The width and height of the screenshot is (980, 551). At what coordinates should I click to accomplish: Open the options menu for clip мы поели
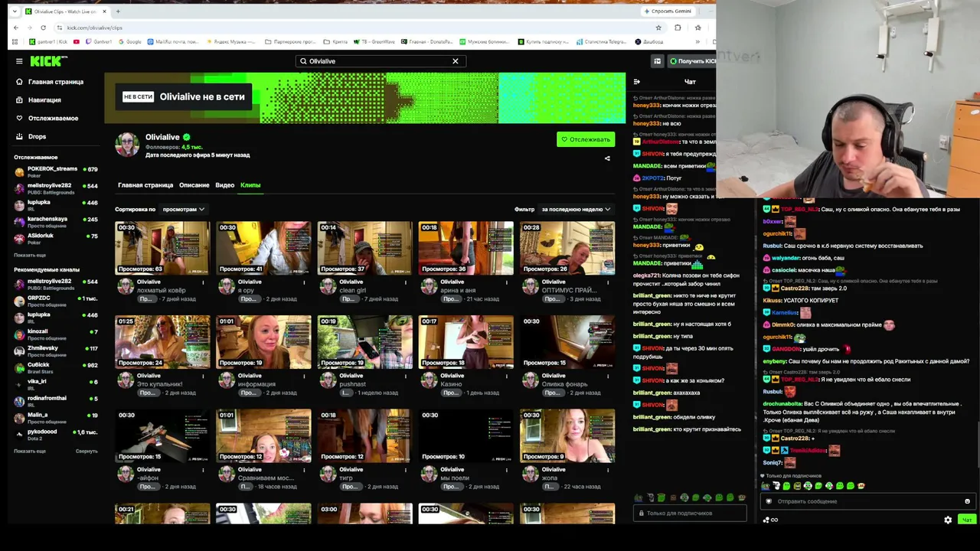506,470
